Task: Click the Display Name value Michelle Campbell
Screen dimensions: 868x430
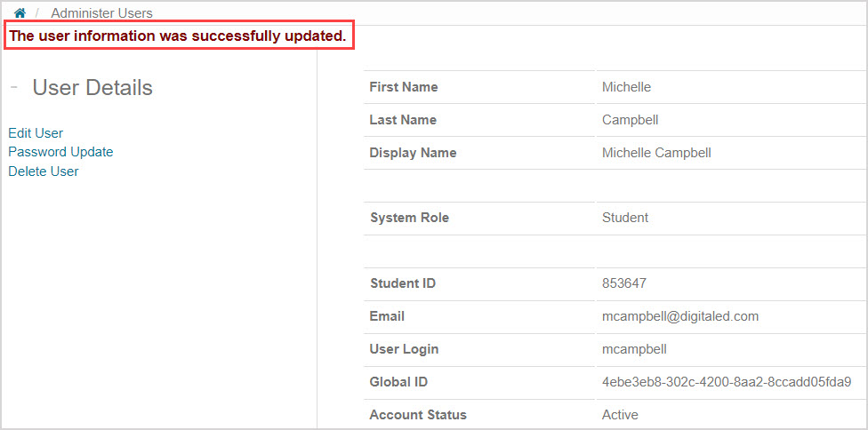Action: point(656,153)
